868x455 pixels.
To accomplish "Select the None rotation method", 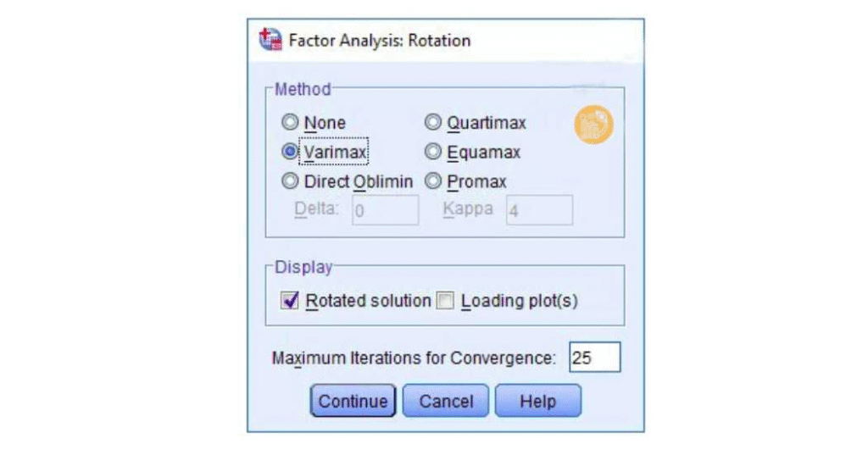I will click(290, 123).
